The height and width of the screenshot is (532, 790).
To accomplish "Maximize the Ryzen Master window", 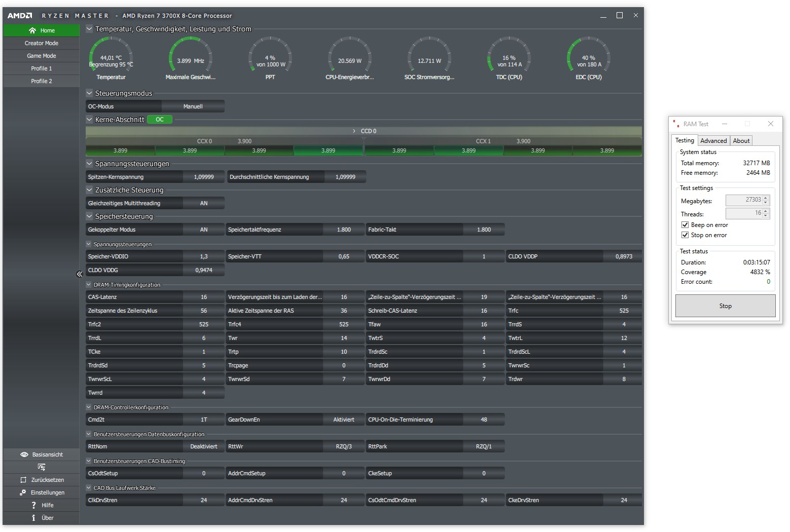I will pyautogui.click(x=620, y=16).
